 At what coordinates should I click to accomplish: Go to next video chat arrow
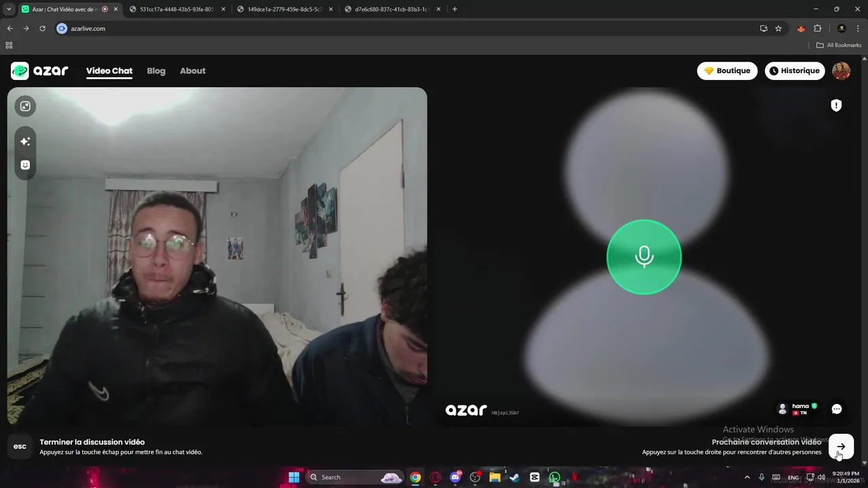click(x=841, y=447)
